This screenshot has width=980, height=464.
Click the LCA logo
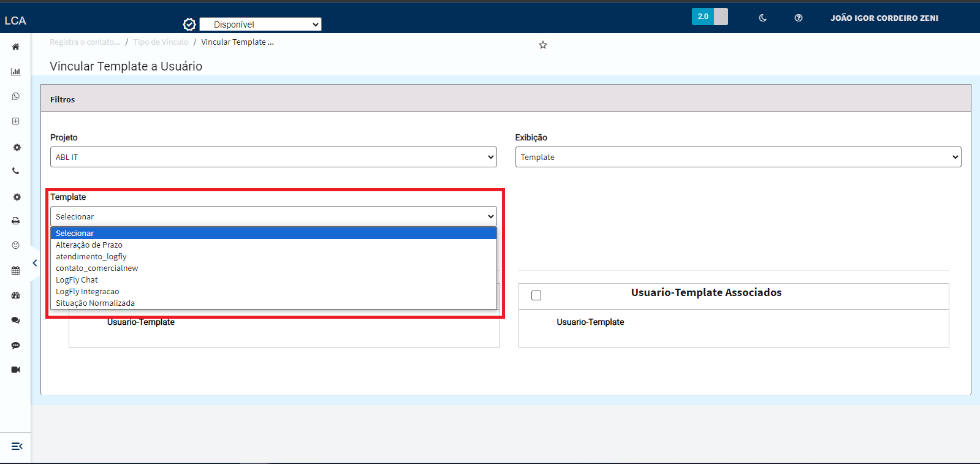pyautogui.click(x=15, y=21)
